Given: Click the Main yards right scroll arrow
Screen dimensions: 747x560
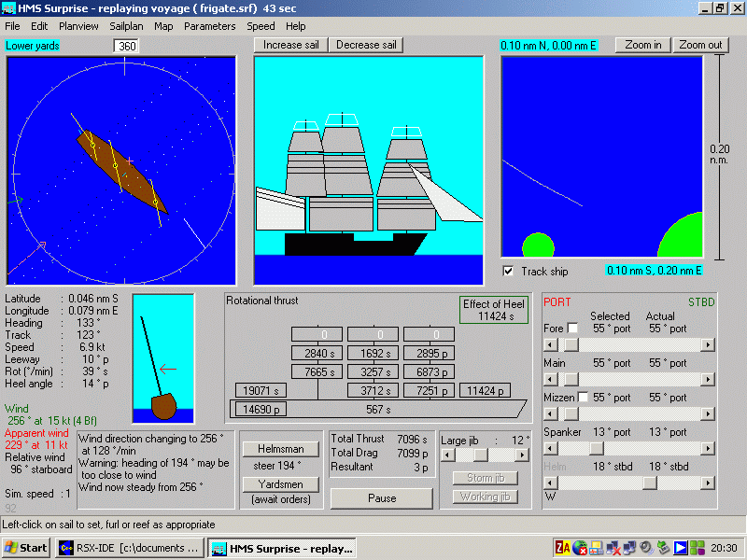Looking at the screenshot, I should (708, 380).
